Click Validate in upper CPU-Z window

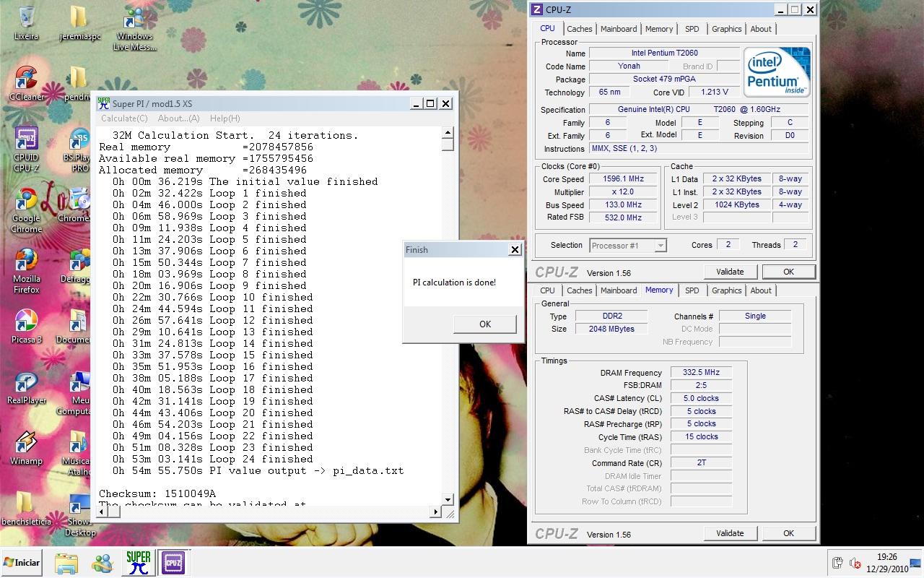pyautogui.click(x=730, y=272)
